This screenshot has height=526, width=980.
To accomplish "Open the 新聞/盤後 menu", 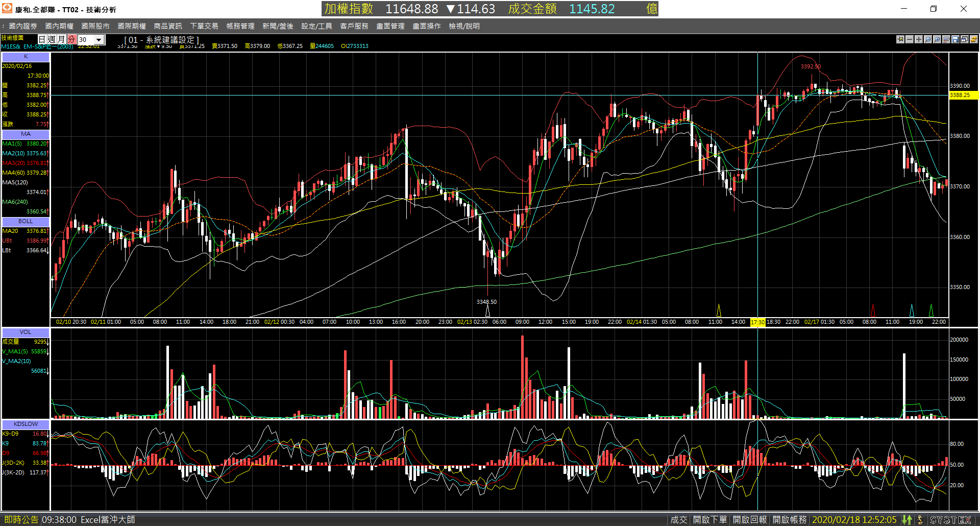I will click(278, 26).
